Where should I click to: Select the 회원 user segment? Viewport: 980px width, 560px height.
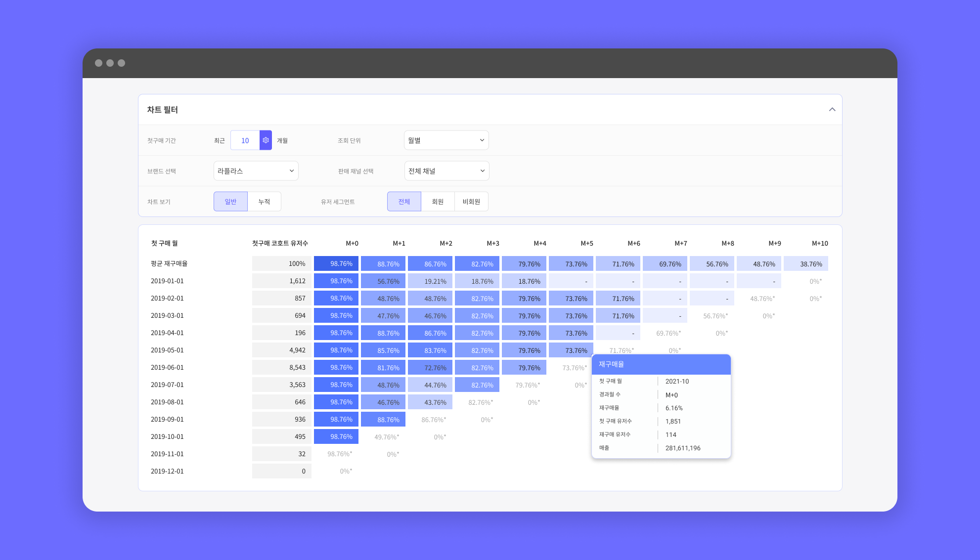click(438, 202)
